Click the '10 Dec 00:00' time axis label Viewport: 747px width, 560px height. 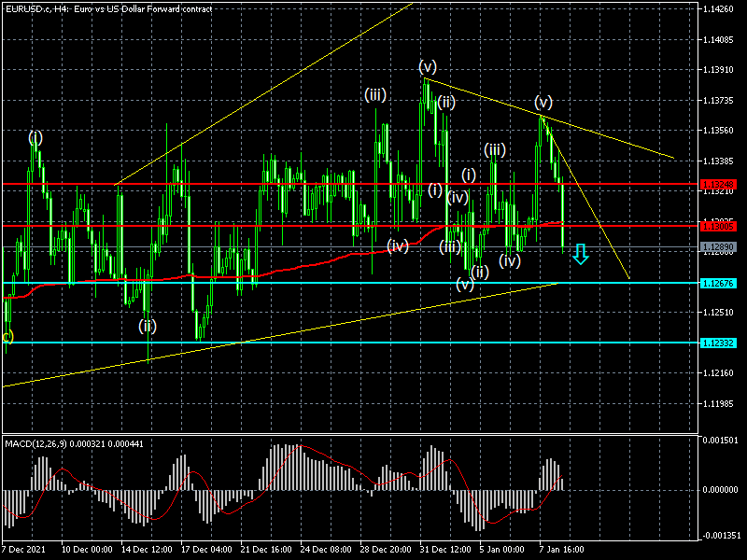[87, 549]
